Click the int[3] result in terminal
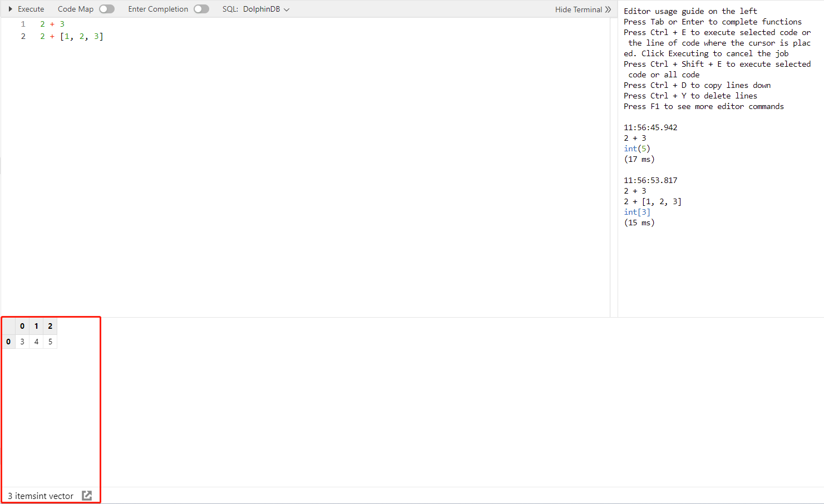The width and height of the screenshot is (824, 504). pos(636,212)
